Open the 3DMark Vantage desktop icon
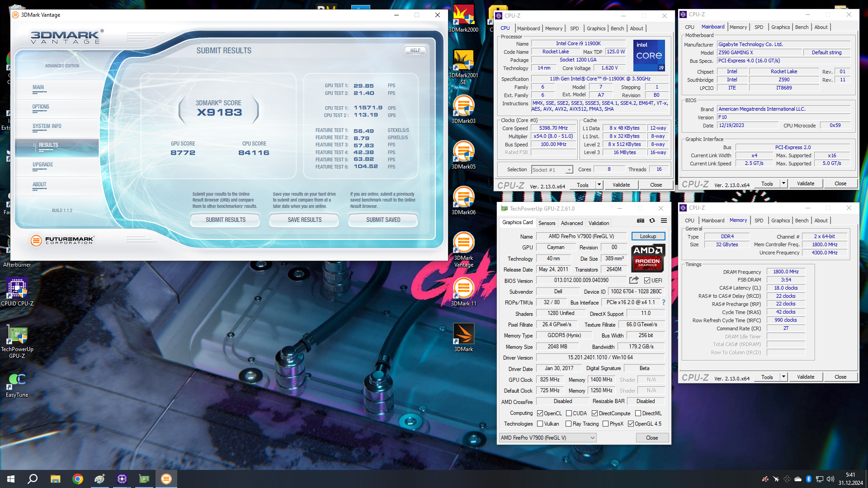Screen dimensions: 868x488 click(463, 249)
